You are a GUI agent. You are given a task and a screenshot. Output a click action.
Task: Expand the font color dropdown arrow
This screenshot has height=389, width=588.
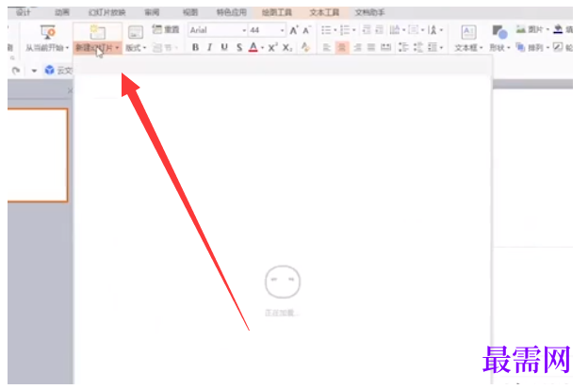(262, 48)
